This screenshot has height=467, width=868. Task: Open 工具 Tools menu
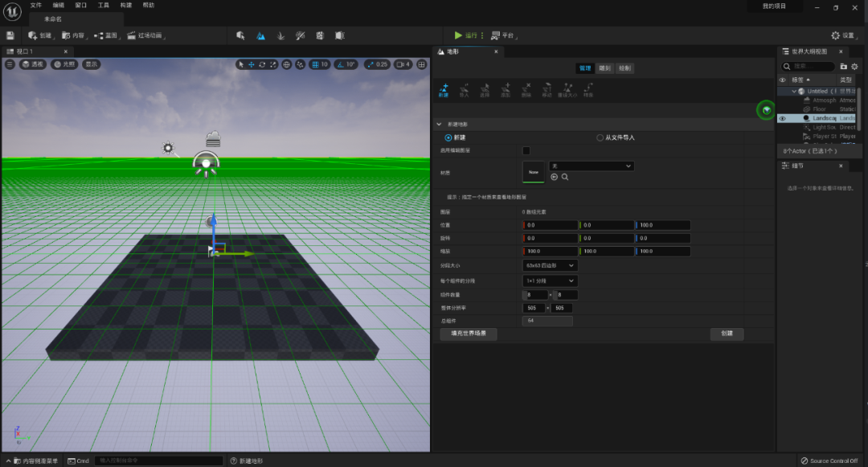[x=104, y=5]
